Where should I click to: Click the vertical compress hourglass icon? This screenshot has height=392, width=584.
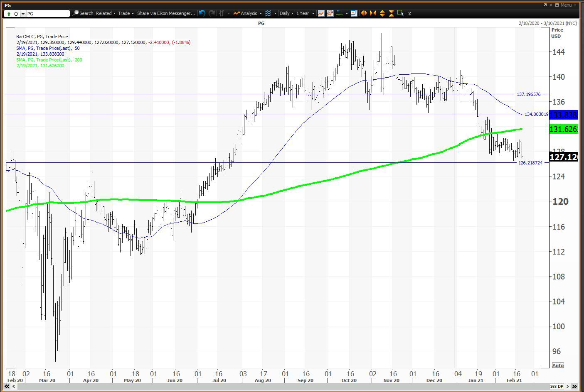click(391, 13)
